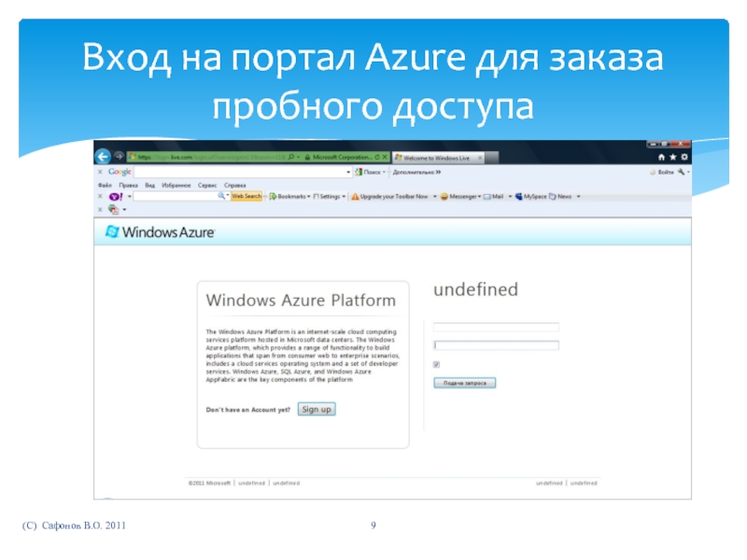This screenshot has width=747, height=560.
Task: Open the browser Home icon
Action: click(x=661, y=157)
